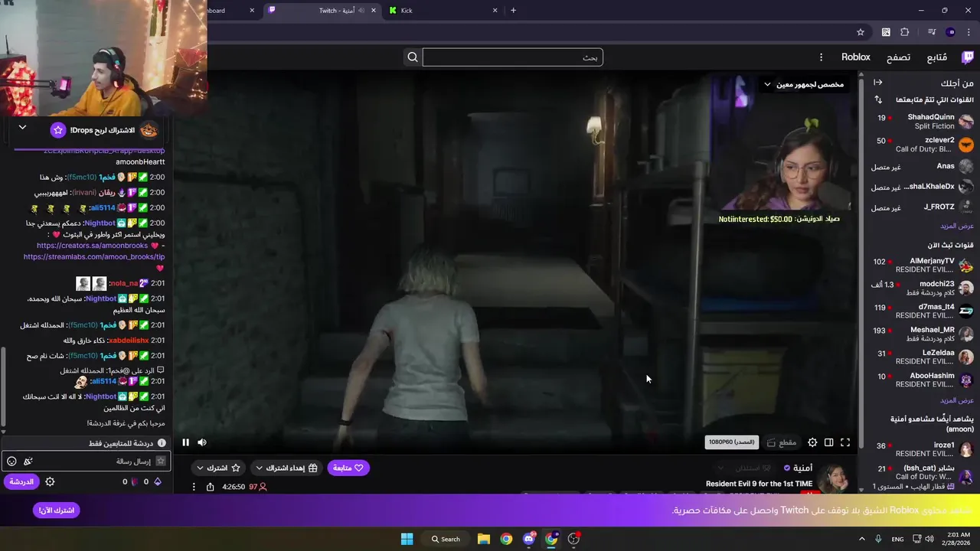Open player settings gear icon
Viewport: 980px width, 551px height.
pyautogui.click(x=812, y=442)
